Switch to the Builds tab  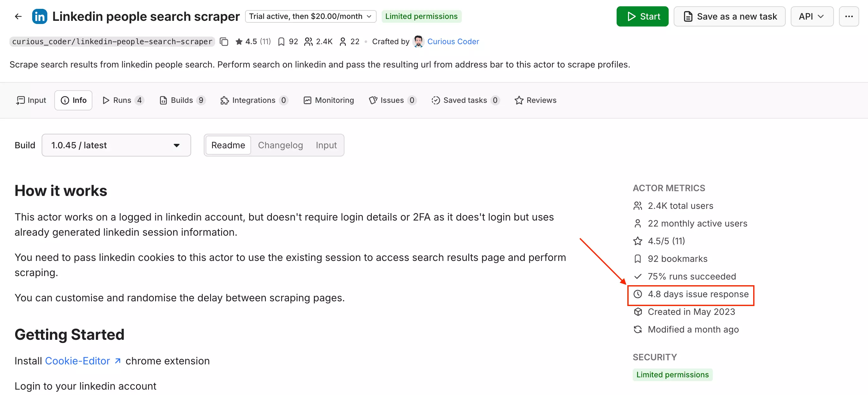pos(182,100)
